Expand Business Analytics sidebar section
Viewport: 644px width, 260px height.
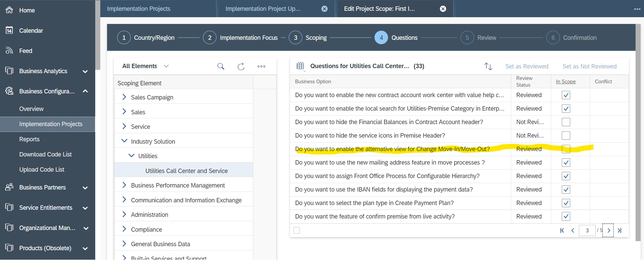point(85,71)
